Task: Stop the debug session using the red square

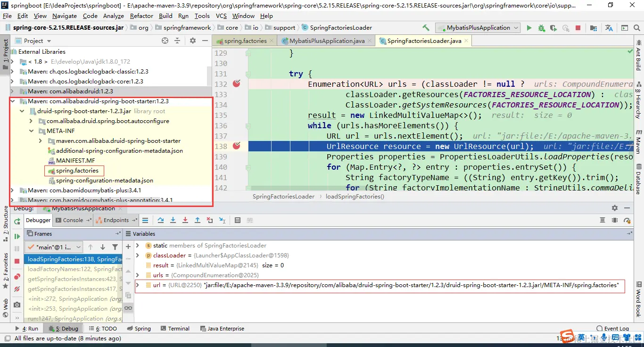Action: pyautogui.click(x=17, y=261)
